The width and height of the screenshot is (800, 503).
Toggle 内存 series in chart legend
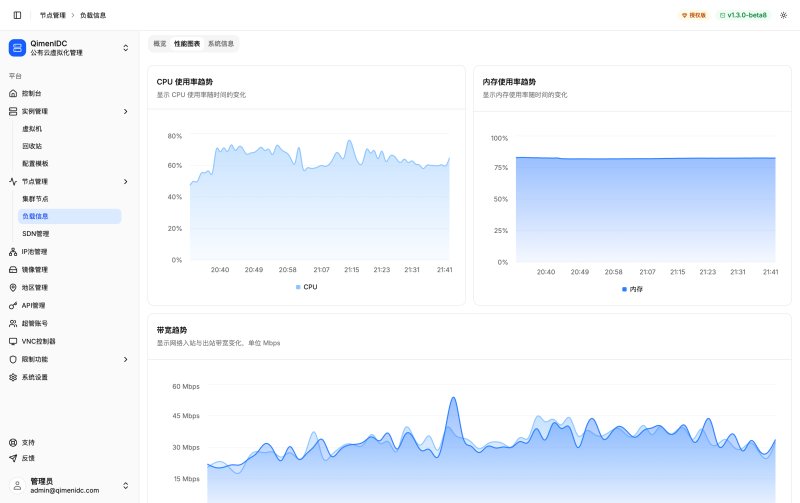633,289
